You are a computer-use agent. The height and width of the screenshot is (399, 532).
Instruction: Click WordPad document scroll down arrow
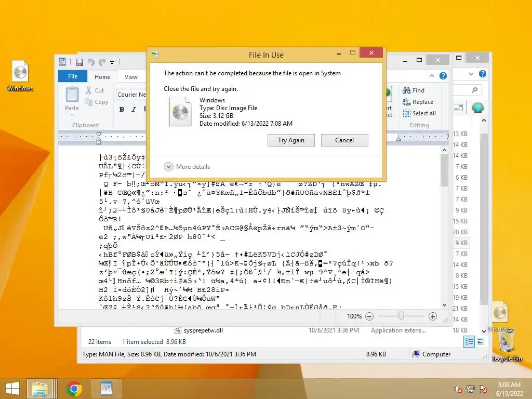[x=445, y=305]
